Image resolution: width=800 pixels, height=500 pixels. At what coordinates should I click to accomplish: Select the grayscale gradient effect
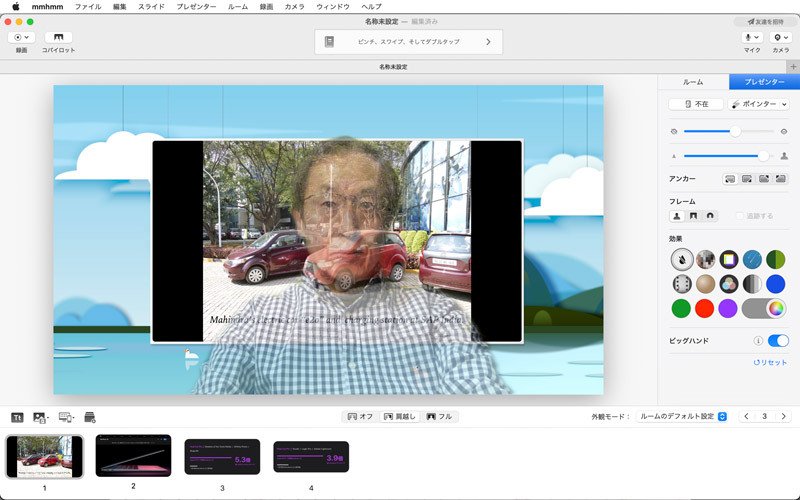752,284
